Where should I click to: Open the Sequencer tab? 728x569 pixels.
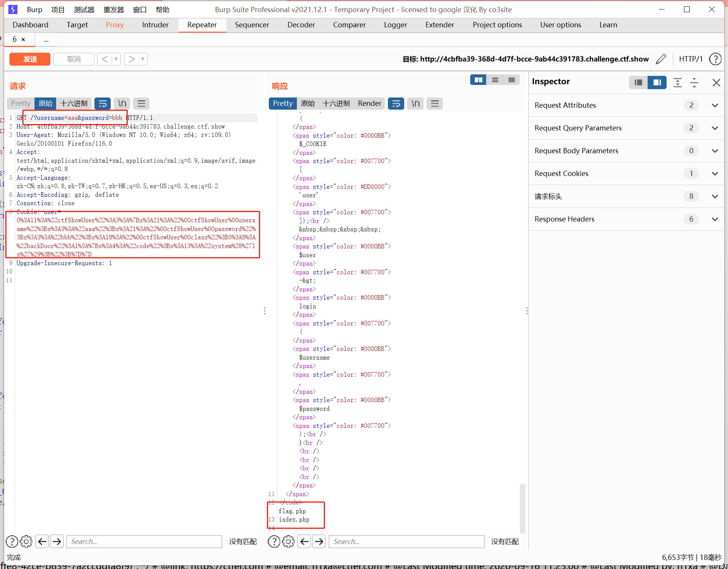pos(252,25)
